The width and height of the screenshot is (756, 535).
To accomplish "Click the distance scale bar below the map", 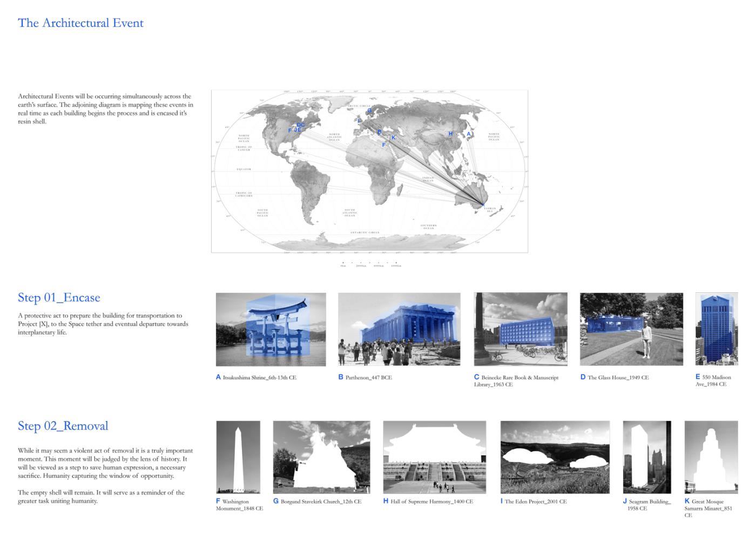I will (x=370, y=264).
